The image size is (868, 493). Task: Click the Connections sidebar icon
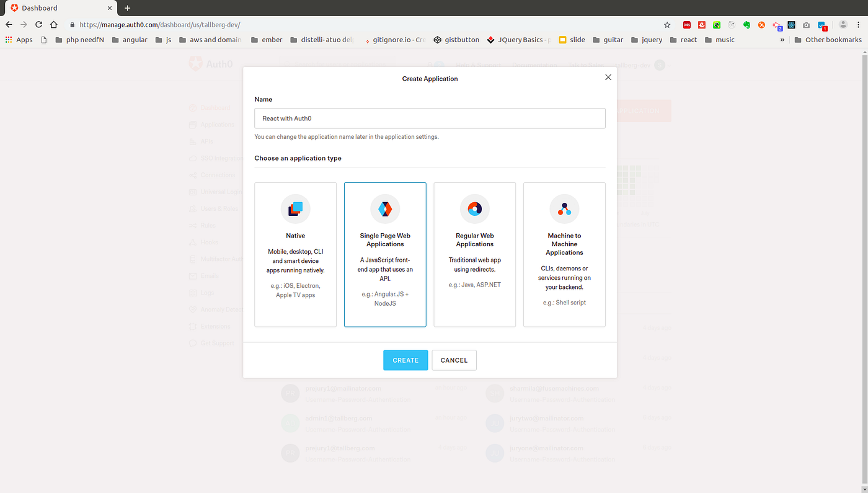(x=192, y=174)
